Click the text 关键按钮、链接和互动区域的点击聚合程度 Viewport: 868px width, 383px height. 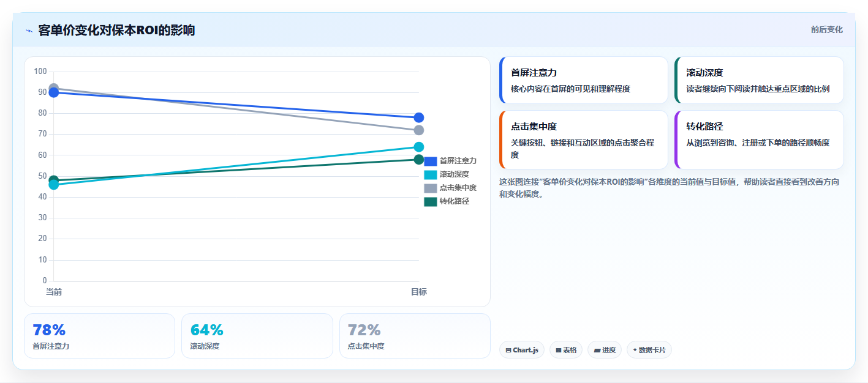(x=583, y=149)
